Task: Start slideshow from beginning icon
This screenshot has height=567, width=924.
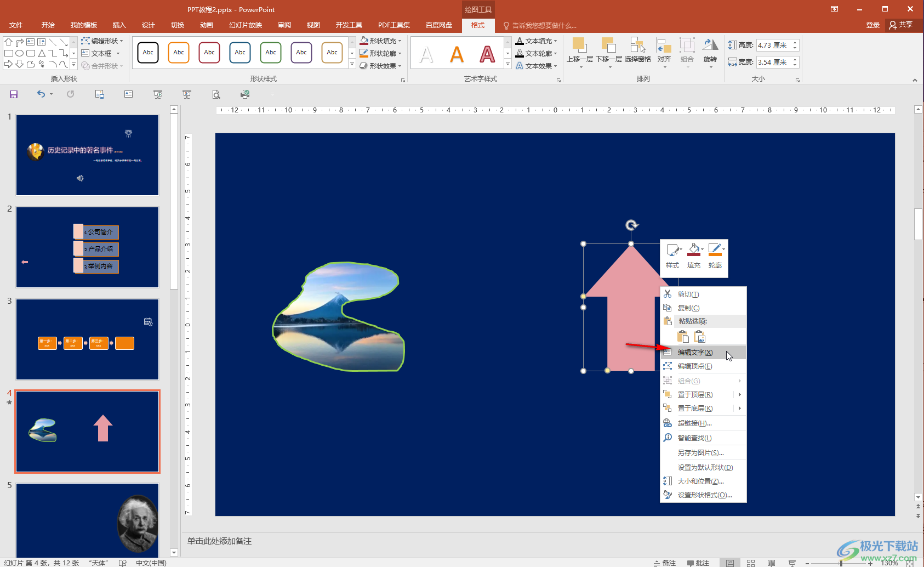Action: tap(158, 94)
